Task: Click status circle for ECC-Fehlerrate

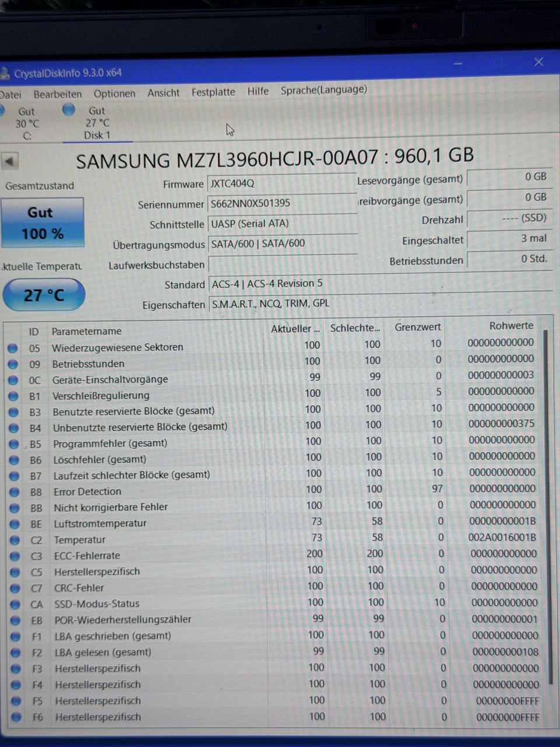Action: 15,556
